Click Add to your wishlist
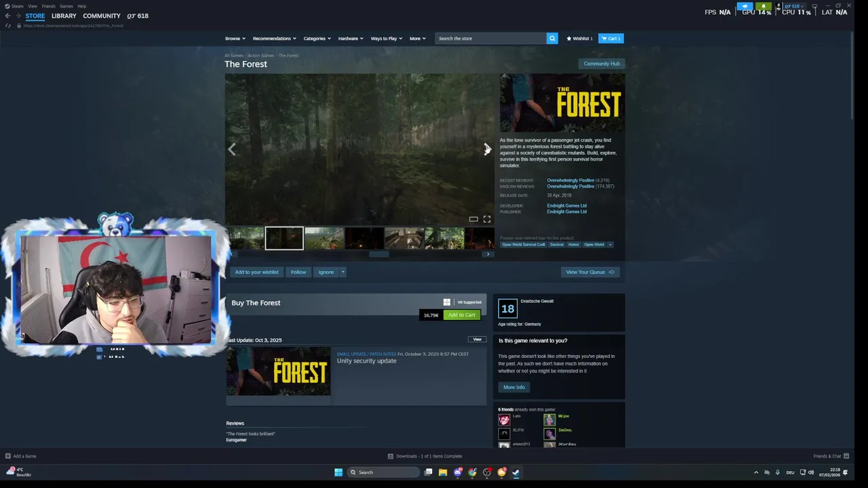This screenshot has height=488, width=868. [x=257, y=272]
